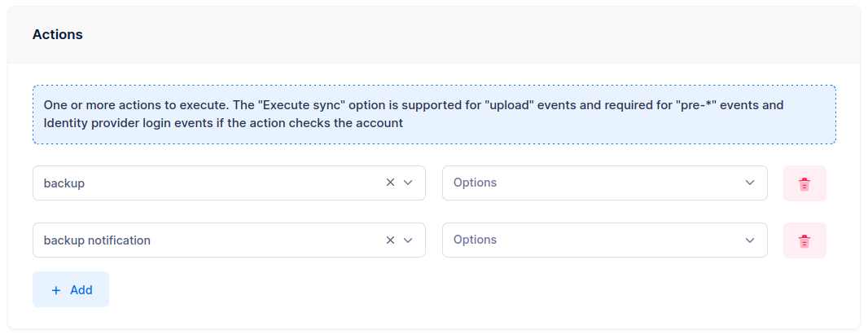Click Options placeholder in the backup row

click(475, 183)
